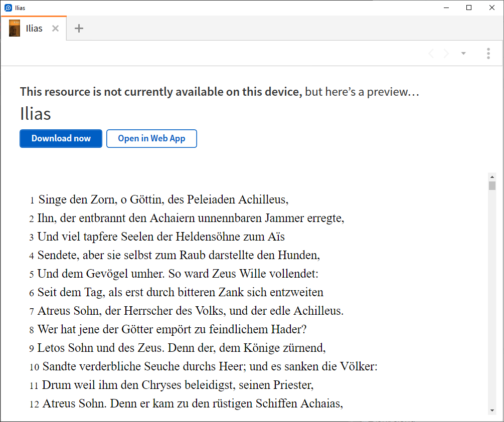Click verse 'Seit dem Tag, als erst'
This screenshot has width=504, height=422.
(181, 292)
